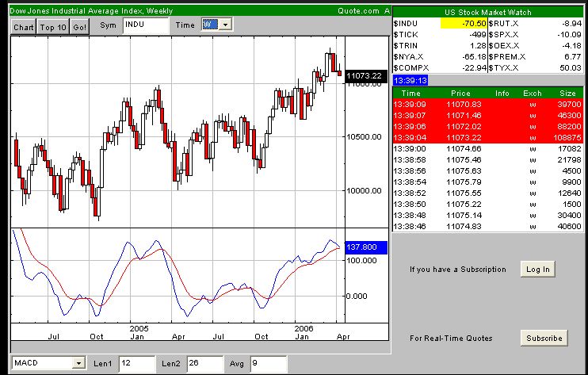Image resolution: width=588 pixels, height=375 pixels.
Task: Click the Log In button
Action: 538,270
